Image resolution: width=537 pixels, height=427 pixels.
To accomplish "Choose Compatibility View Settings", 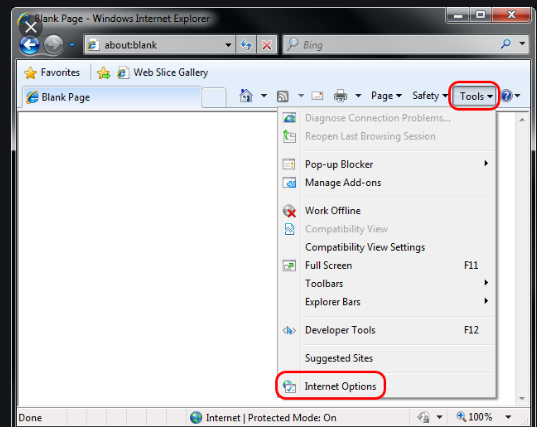I will pyautogui.click(x=387, y=247).
